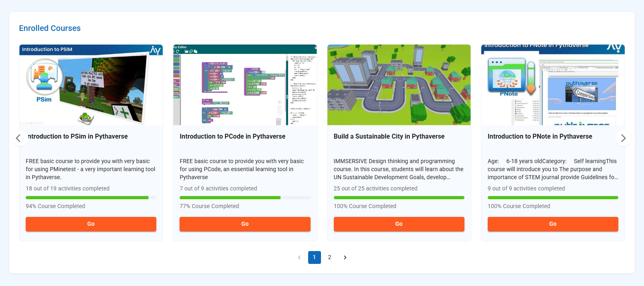Screen dimensions: 644x286
Task: Open the PCode block editor thumbnail
Action: tap(245, 85)
